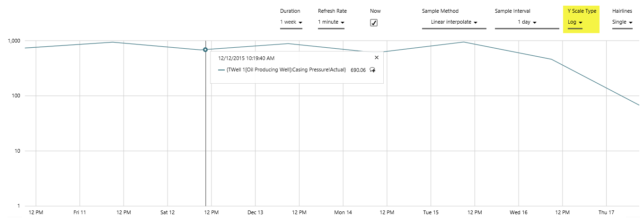Click the hairline marker circle on trend line
The image size is (644, 218).
[x=205, y=50]
